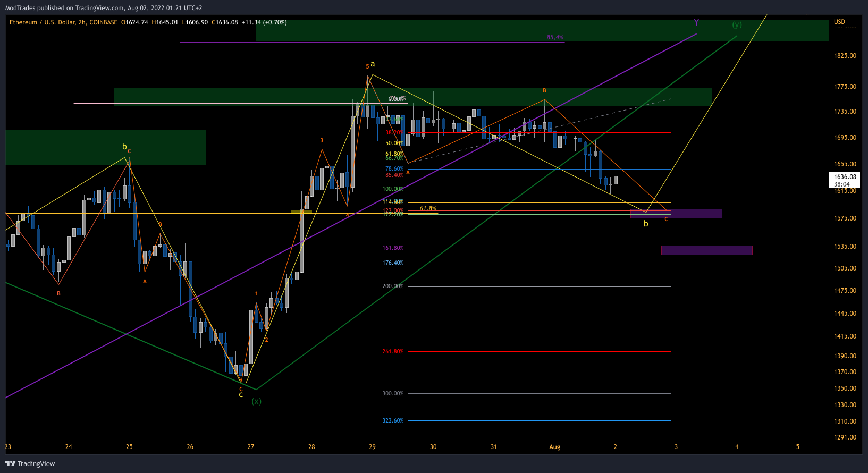868x473 pixels.
Task: Click the USD currency label
Action: pyautogui.click(x=839, y=22)
